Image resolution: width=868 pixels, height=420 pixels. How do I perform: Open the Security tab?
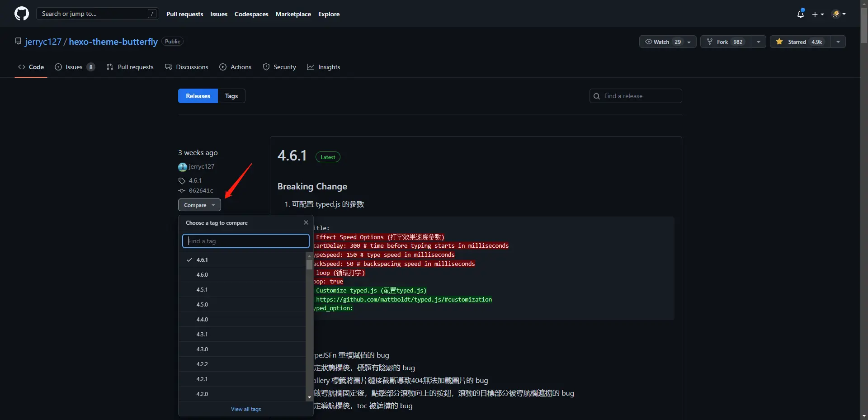[279, 67]
